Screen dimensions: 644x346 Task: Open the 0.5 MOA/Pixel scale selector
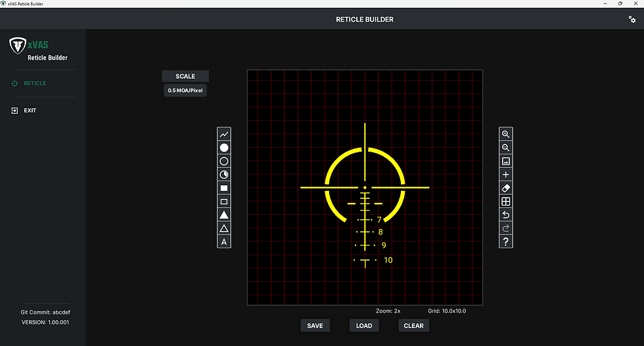(185, 91)
